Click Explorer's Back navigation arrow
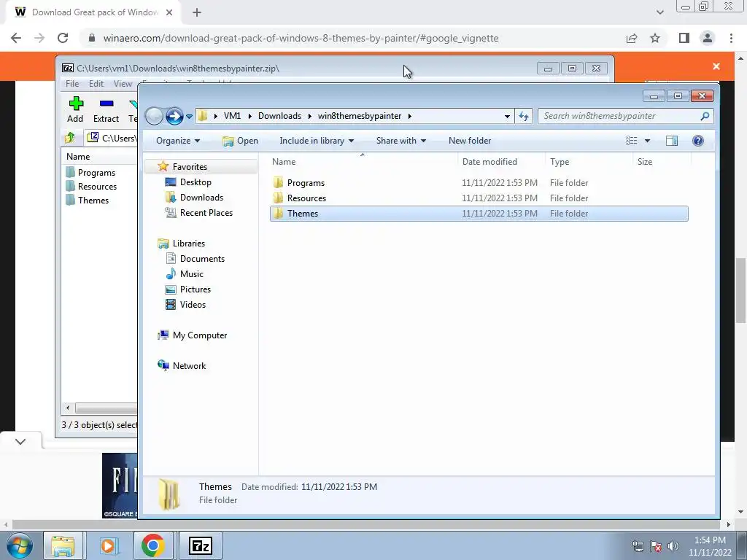This screenshot has width=747, height=560. coord(154,116)
